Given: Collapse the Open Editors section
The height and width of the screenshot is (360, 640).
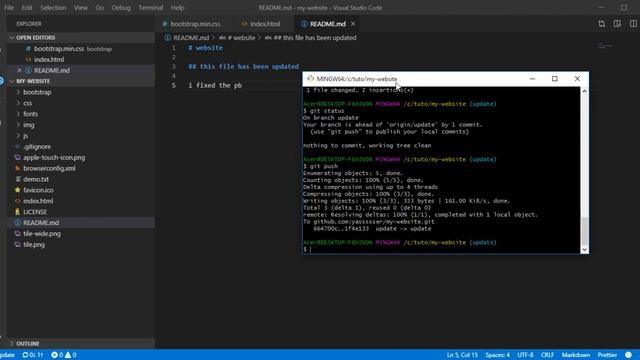Looking at the screenshot, I should click(x=81, y=38).
